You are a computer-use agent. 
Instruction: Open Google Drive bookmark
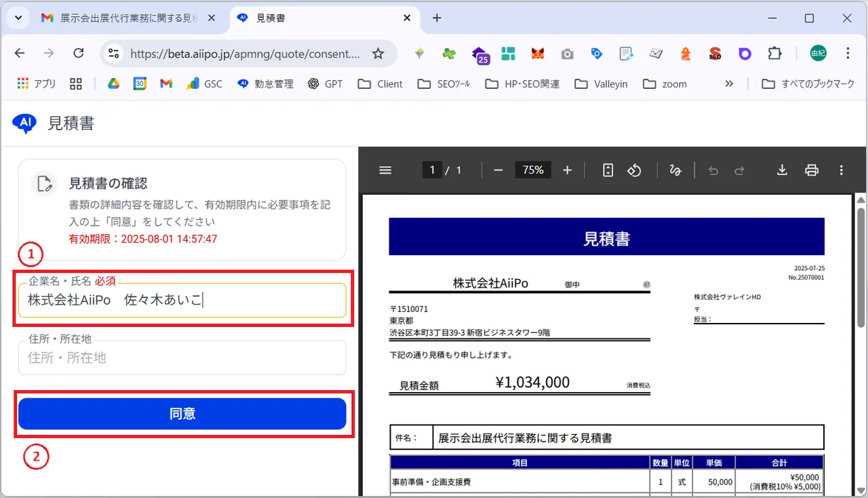(x=113, y=83)
